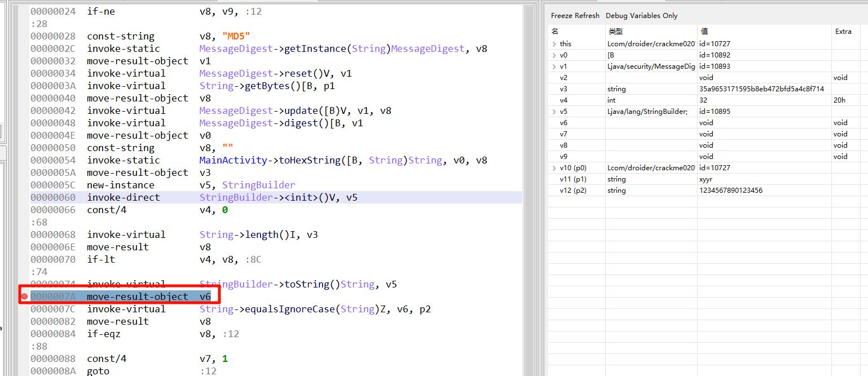Sort by the 值 column header

(764, 32)
